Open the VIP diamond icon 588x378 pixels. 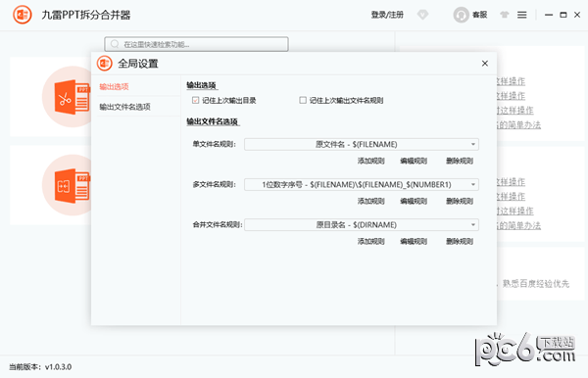click(x=422, y=15)
